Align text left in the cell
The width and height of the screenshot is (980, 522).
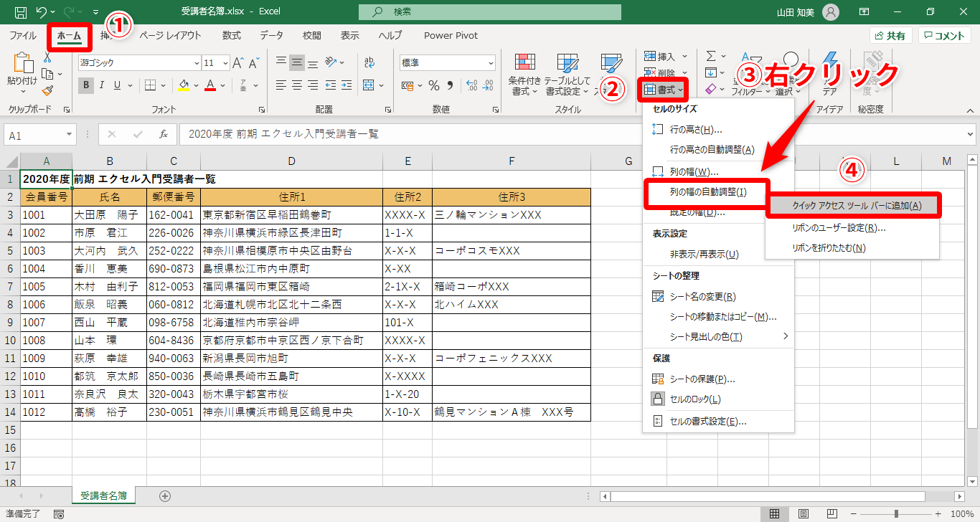tap(281, 85)
